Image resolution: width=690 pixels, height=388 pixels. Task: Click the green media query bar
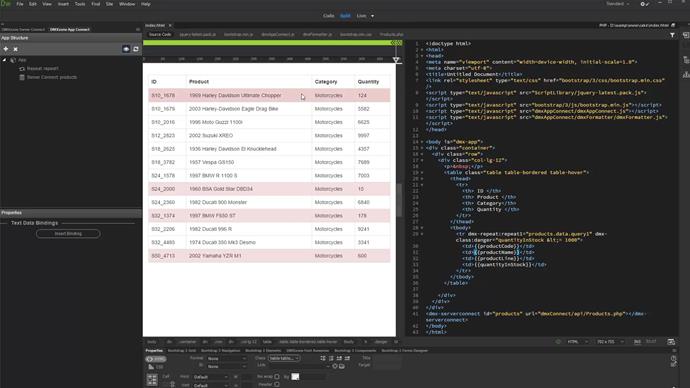coord(268,43)
